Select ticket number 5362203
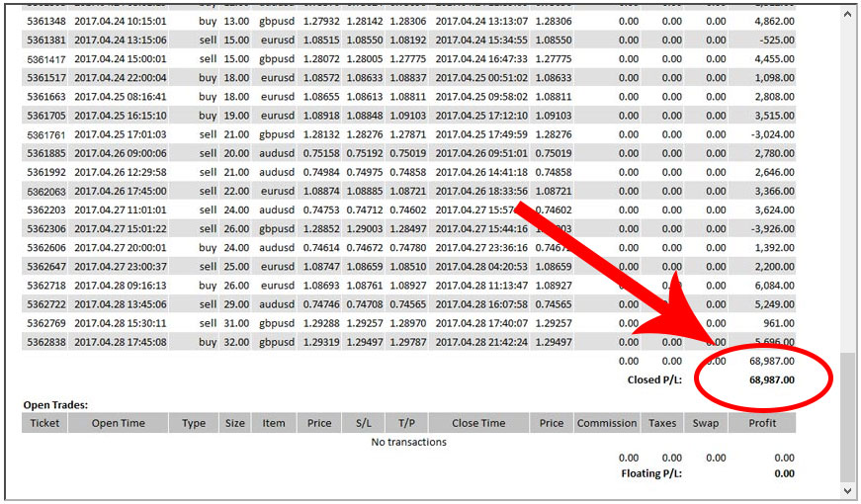 [46, 210]
